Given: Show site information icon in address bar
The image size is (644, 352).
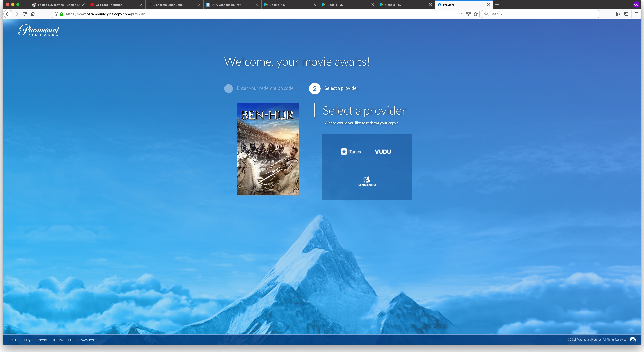Looking at the screenshot, I should coord(56,14).
